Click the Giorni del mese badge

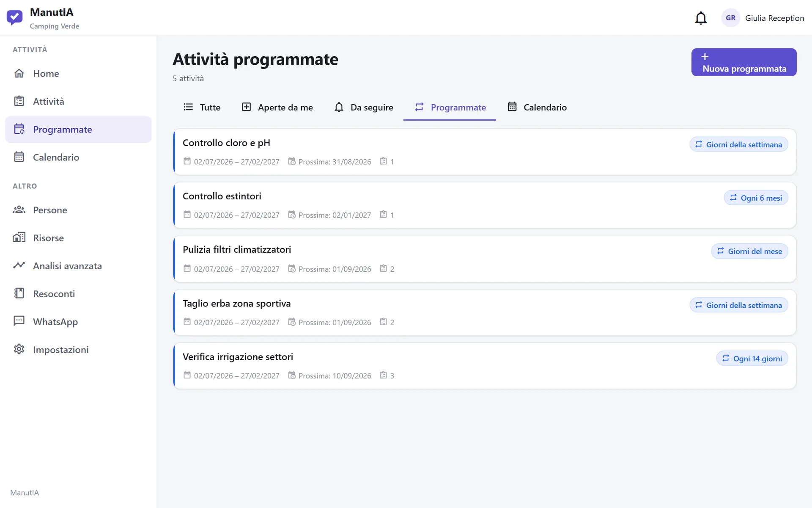tap(750, 251)
